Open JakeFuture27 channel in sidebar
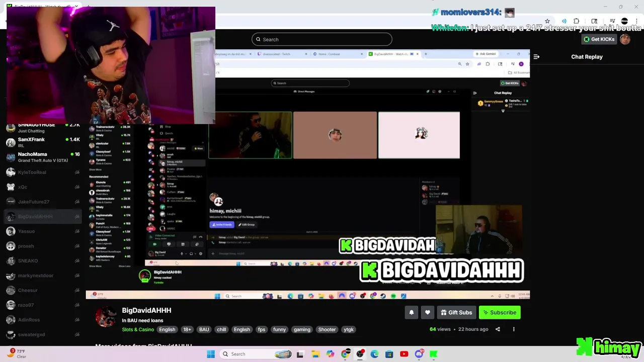Image resolution: width=644 pixels, height=362 pixels. click(43, 202)
